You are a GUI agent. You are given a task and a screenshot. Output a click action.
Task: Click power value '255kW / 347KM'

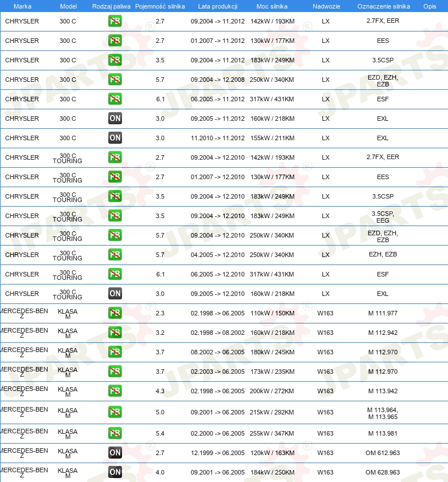point(272,433)
